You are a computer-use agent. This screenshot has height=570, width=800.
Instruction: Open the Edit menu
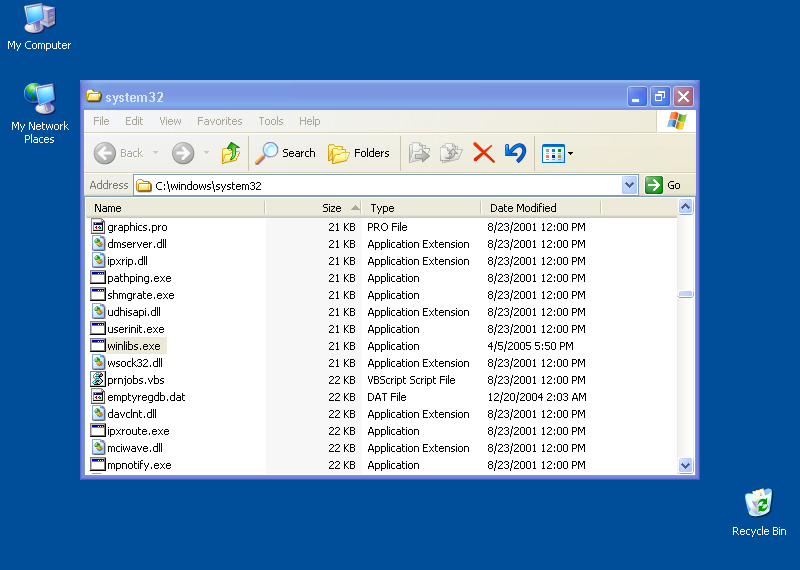(x=134, y=121)
